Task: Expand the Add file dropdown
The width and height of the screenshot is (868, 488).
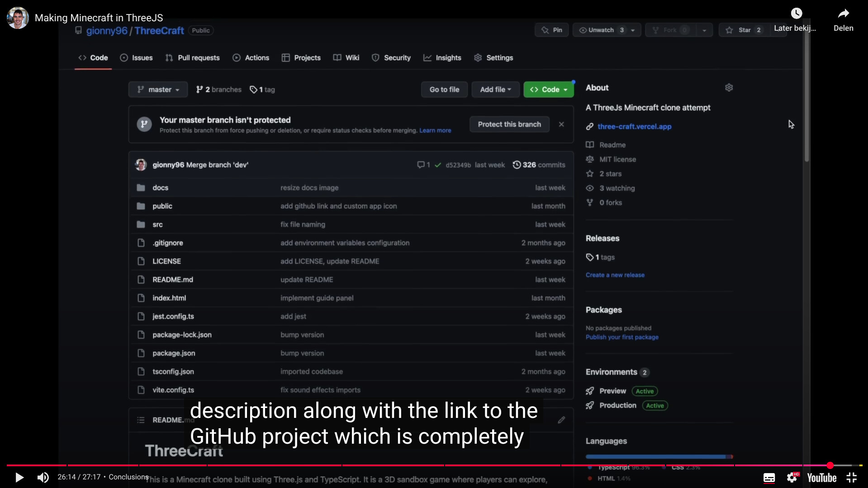Action: pos(495,90)
